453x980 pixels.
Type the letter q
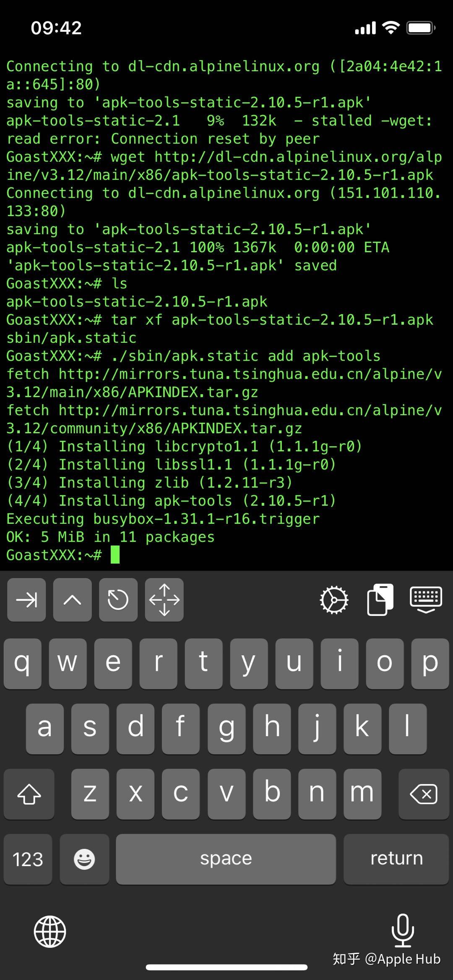(x=22, y=664)
